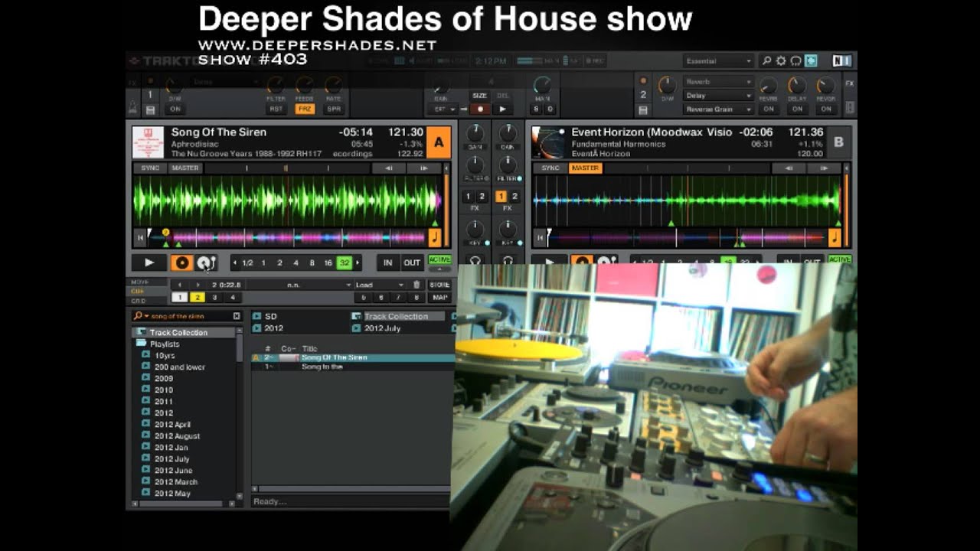Click the FX unit 2 save snapshot icon
The height and width of the screenshot is (551, 980).
coord(643,109)
